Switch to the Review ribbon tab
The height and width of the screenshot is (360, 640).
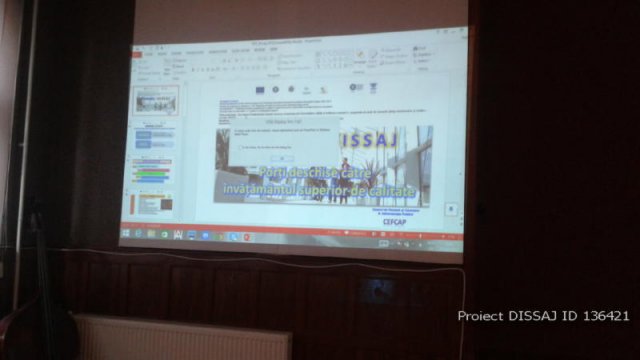260,50
